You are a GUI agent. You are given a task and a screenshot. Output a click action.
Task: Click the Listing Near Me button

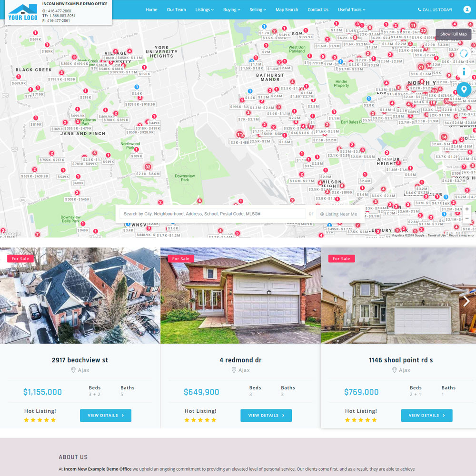338,214
